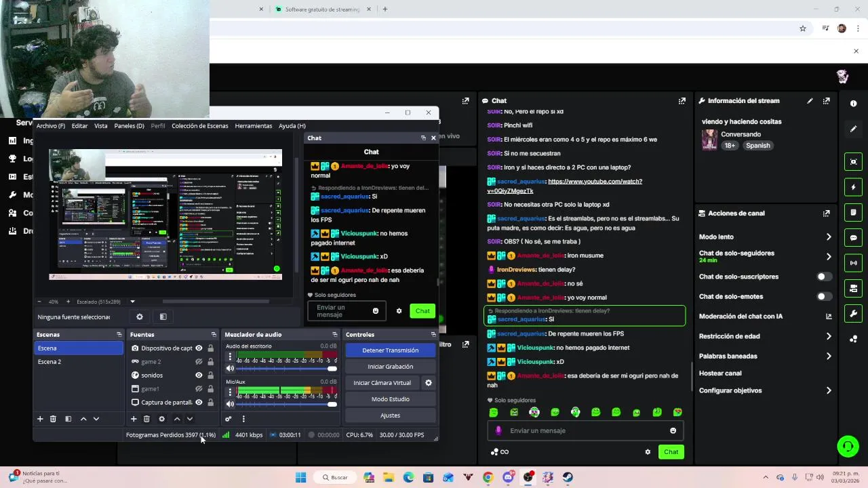Pop out the dashboard Chat panel
This screenshot has width=868, height=488.
point(682,101)
